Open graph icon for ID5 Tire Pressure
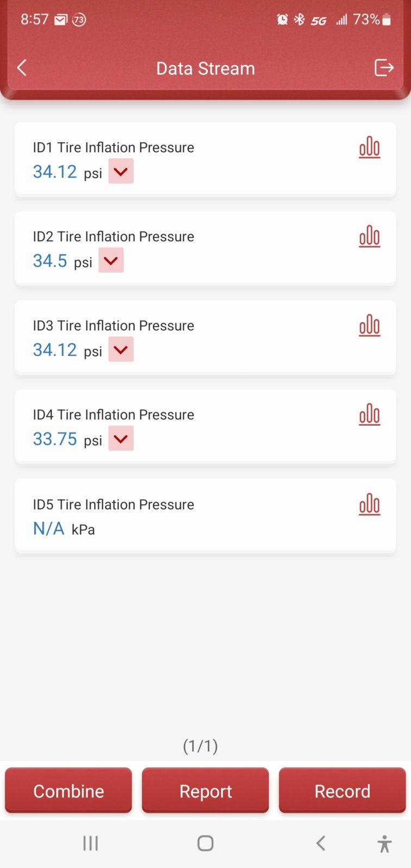Screen dimensions: 411x868 pos(369,504)
